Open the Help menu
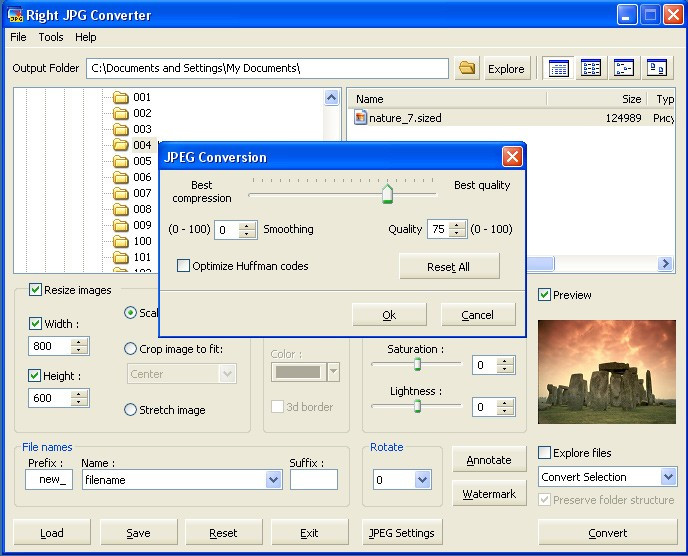The width and height of the screenshot is (688, 556). click(x=86, y=37)
